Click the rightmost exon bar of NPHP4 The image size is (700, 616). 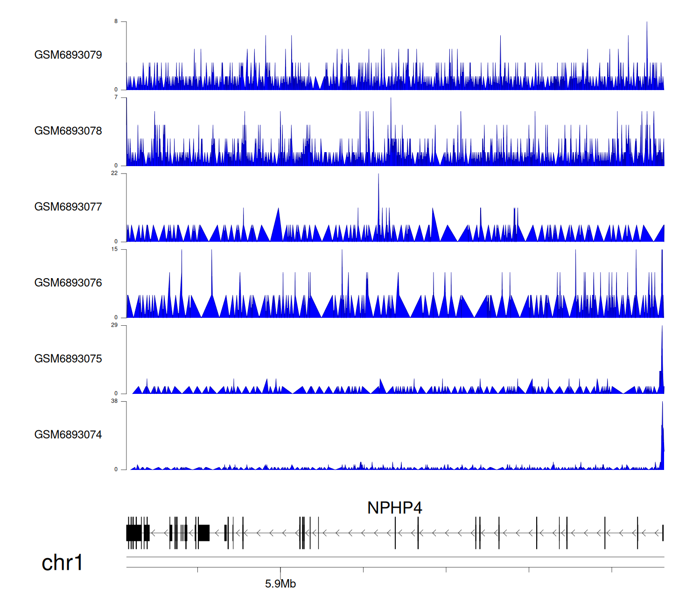tap(663, 532)
